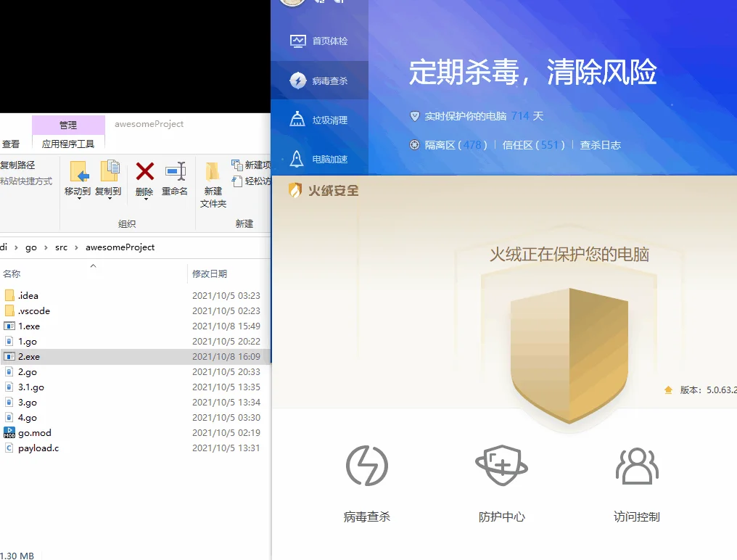Open 首页体检 monitor icon in sidebar
The width and height of the screenshot is (737, 560).
pyautogui.click(x=298, y=41)
